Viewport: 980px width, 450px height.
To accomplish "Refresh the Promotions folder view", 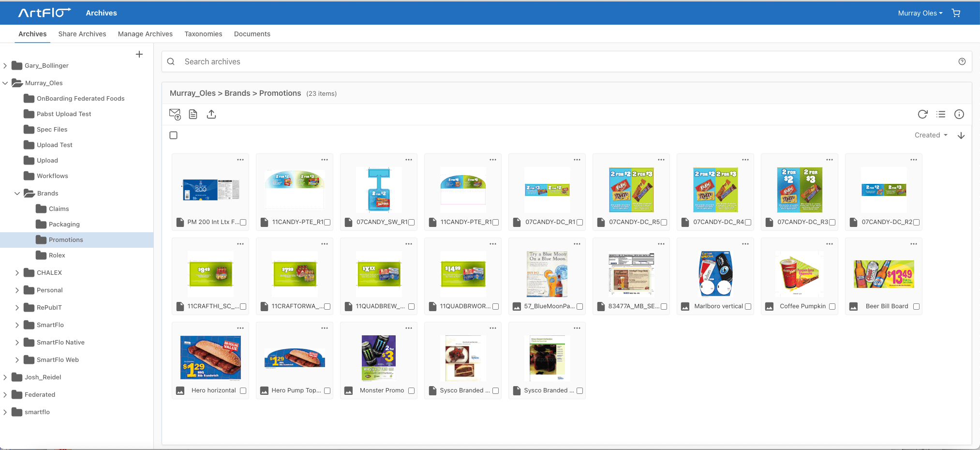I will (x=922, y=114).
